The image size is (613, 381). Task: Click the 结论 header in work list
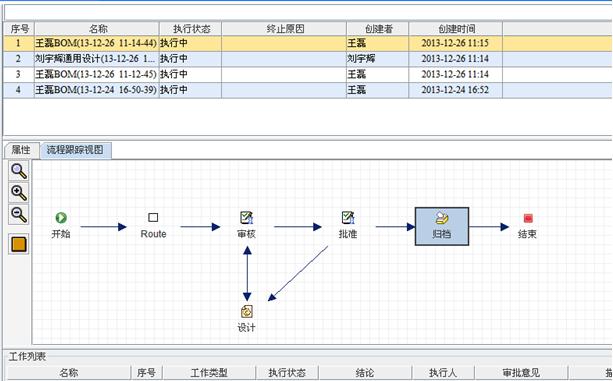[365, 372]
